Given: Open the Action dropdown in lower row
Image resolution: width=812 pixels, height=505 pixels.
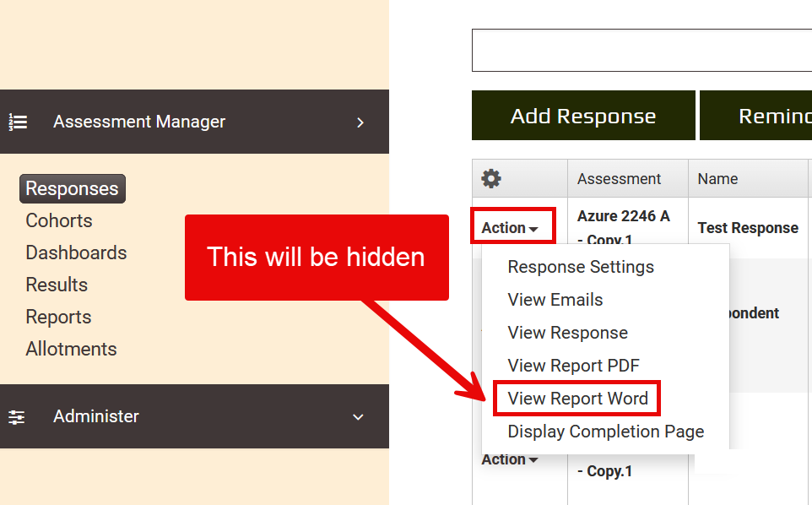Looking at the screenshot, I should coord(510,460).
